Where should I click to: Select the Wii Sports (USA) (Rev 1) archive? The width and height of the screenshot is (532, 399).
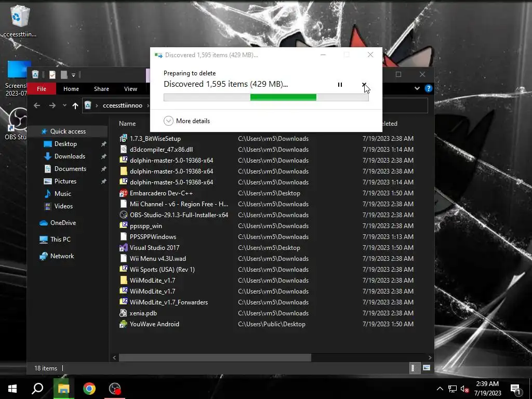coord(162,270)
